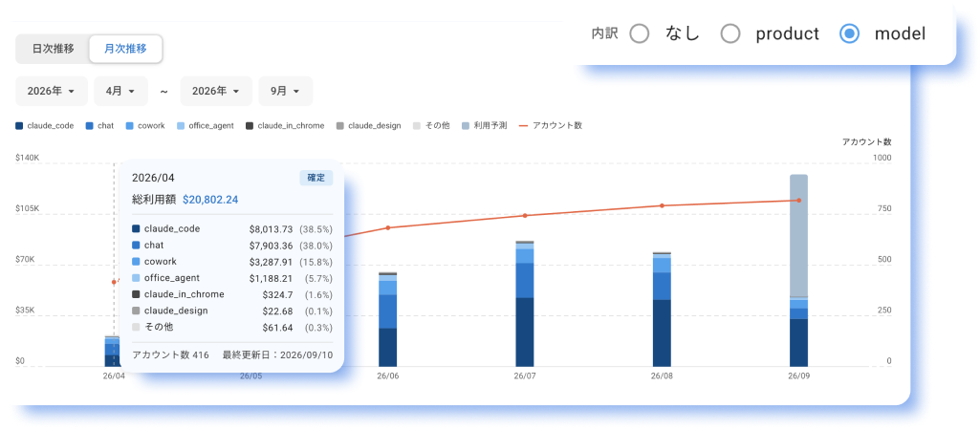
Task: Click the chat $7,903.36 value
Action: click(271, 246)
